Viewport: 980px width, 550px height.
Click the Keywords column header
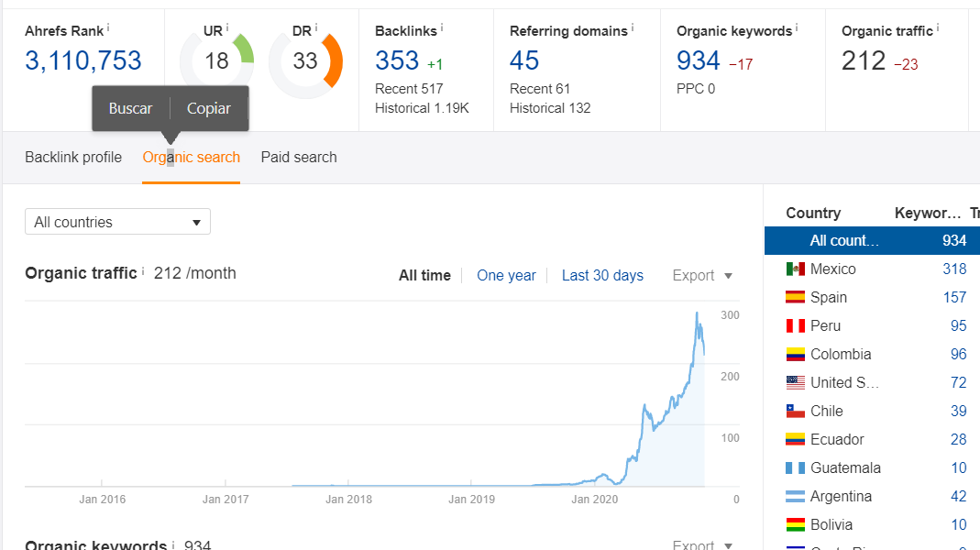click(928, 213)
